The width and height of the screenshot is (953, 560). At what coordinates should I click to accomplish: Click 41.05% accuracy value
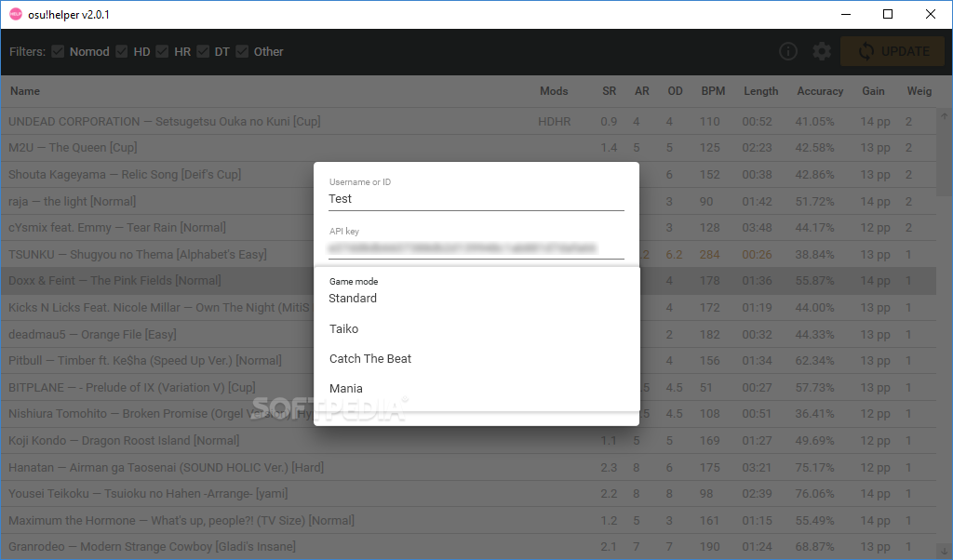pos(814,122)
